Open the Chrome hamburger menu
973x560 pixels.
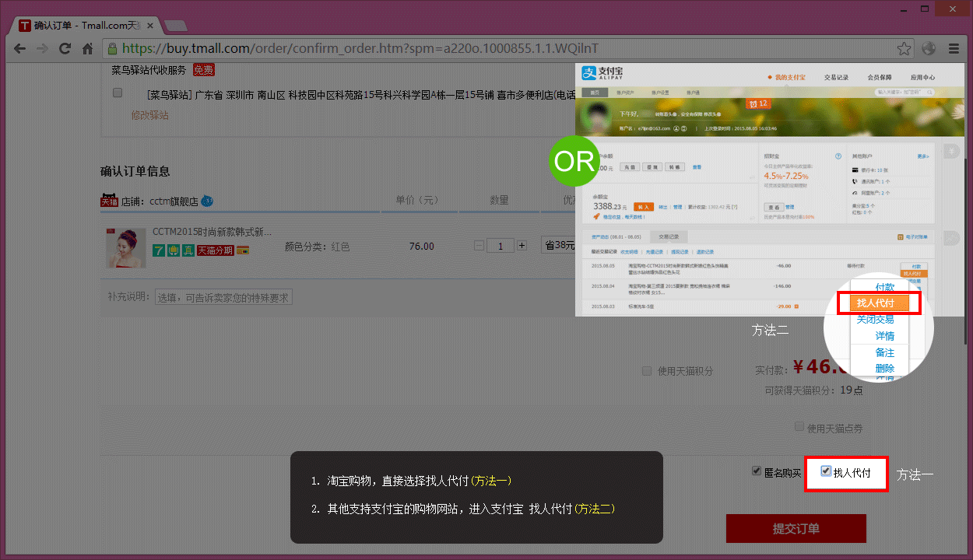(953, 48)
